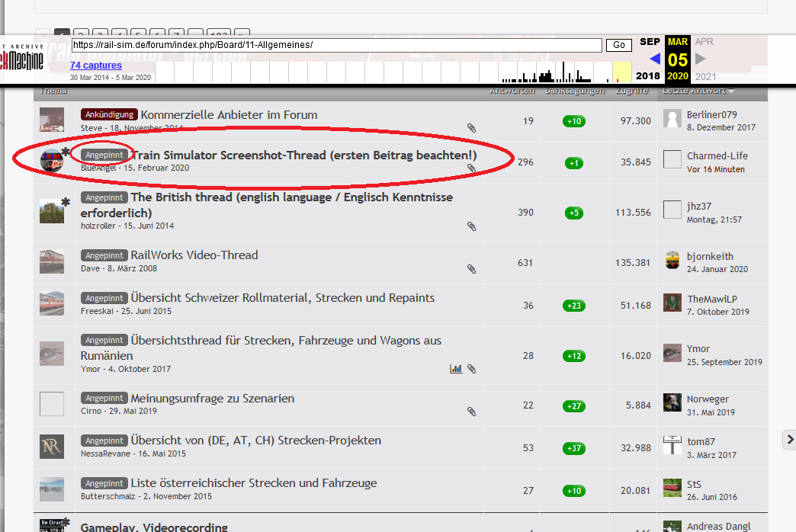Open Liste österreichischer Strecken und Fahrzeuge
Image resolution: width=796 pixels, height=532 pixels.
(x=254, y=483)
